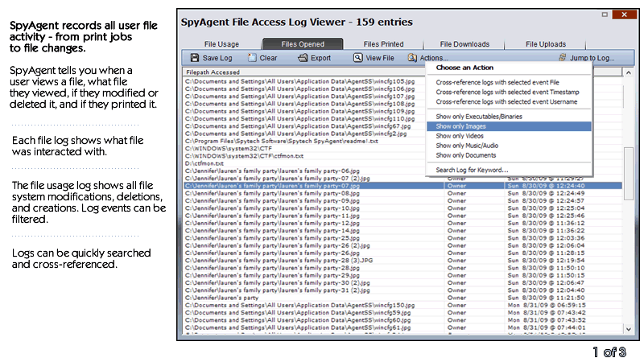Click the View File magnifier icon
644x358 pixels.
[358, 58]
